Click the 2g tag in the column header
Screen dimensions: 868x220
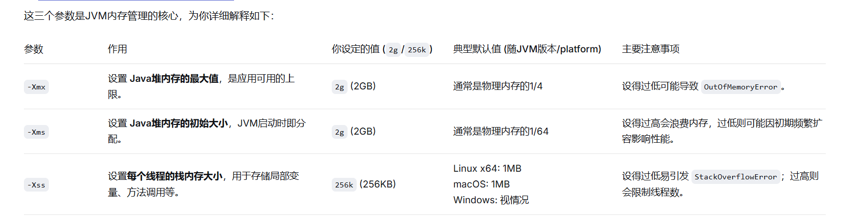(393, 50)
